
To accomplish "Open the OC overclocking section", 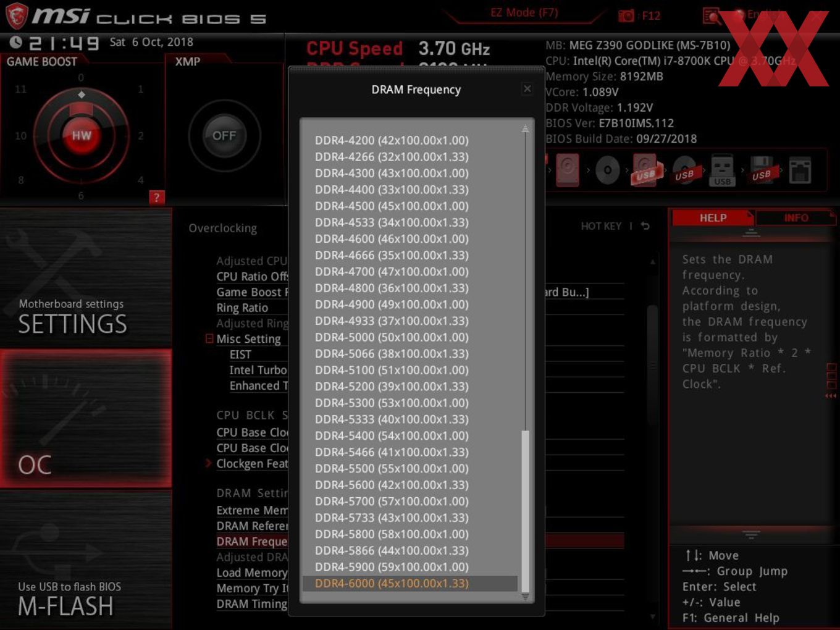I will point(86,419).
